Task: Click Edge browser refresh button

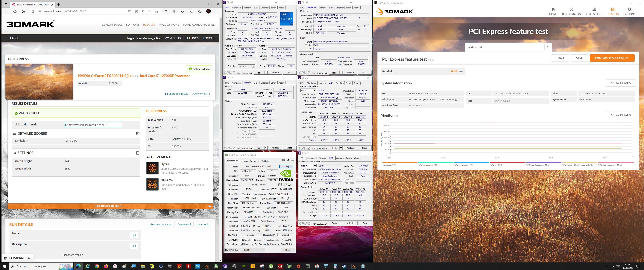Action: pos(15,11)
